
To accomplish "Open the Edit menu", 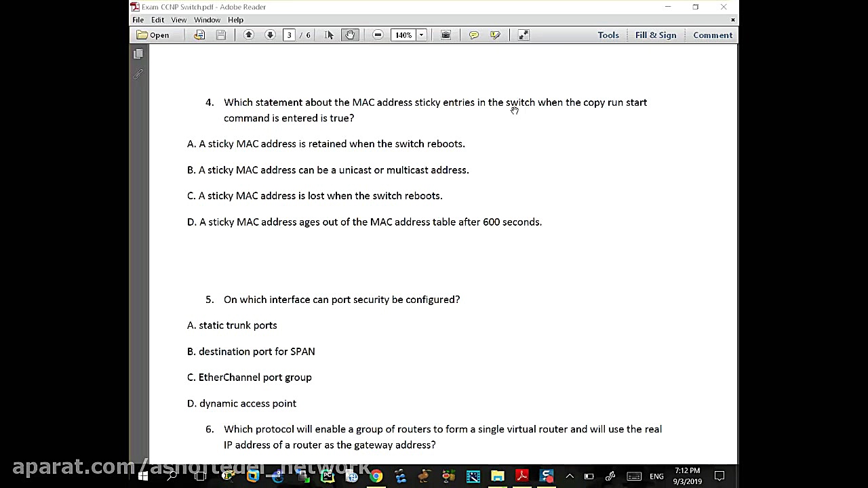I will [157, 20].
